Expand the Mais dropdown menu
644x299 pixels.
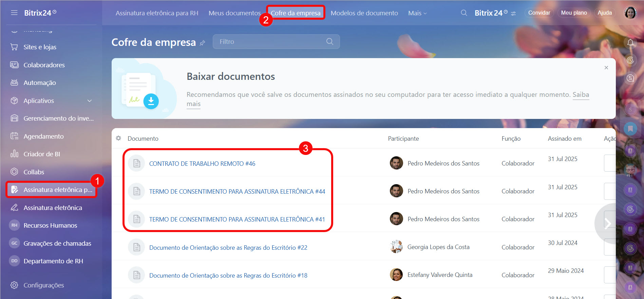[x=417, y=13]
